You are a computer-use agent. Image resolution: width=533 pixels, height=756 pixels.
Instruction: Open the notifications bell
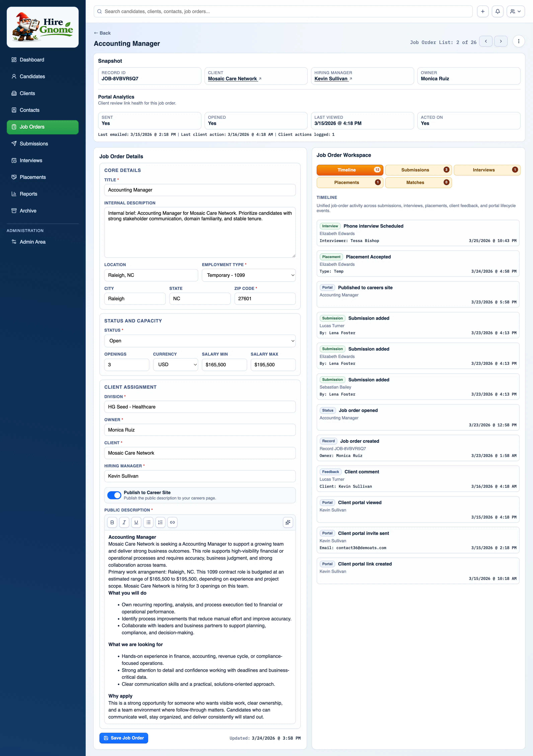(x=497, y=12)
